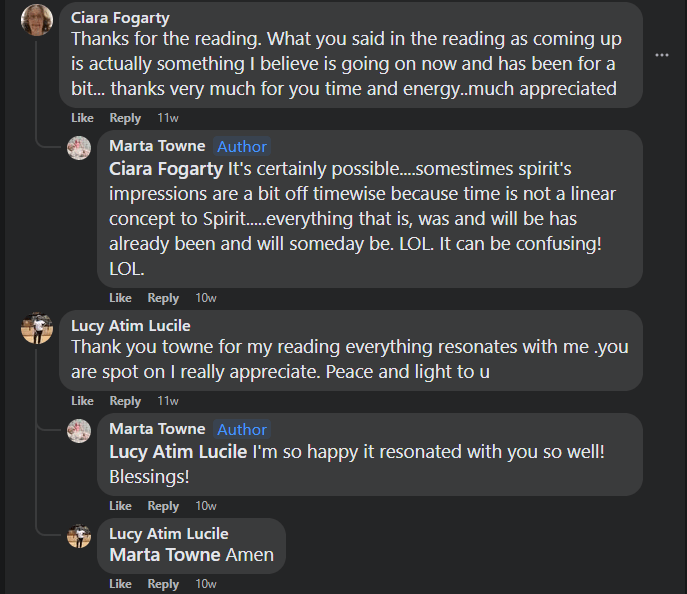
Task: Click Lucy Atim Lucile's top-level comment avatar
Action: (37, 328)
